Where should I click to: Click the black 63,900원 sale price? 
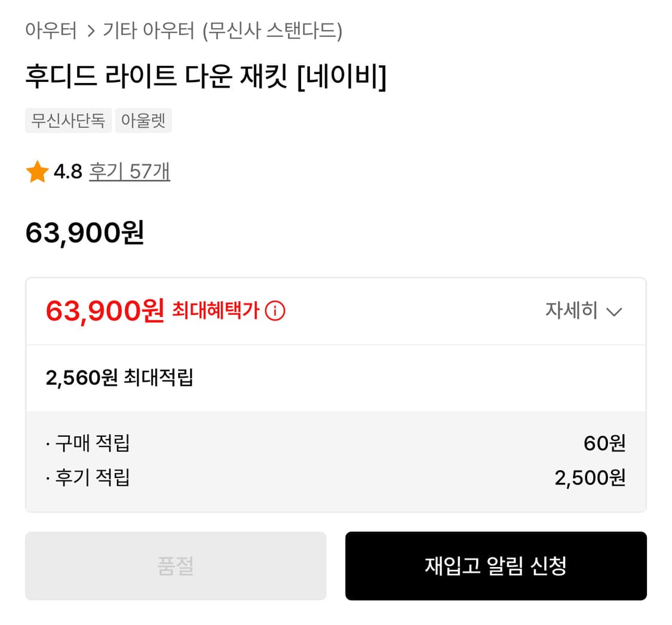point(85,234)
